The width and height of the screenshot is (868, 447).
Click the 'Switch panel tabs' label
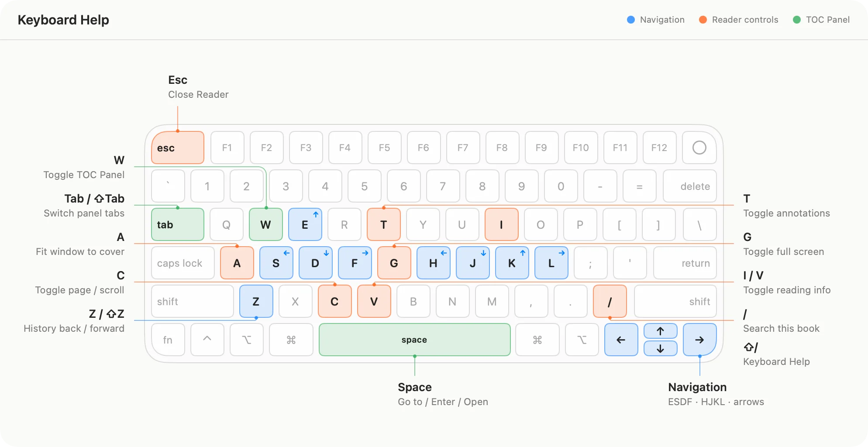[84, 213]
